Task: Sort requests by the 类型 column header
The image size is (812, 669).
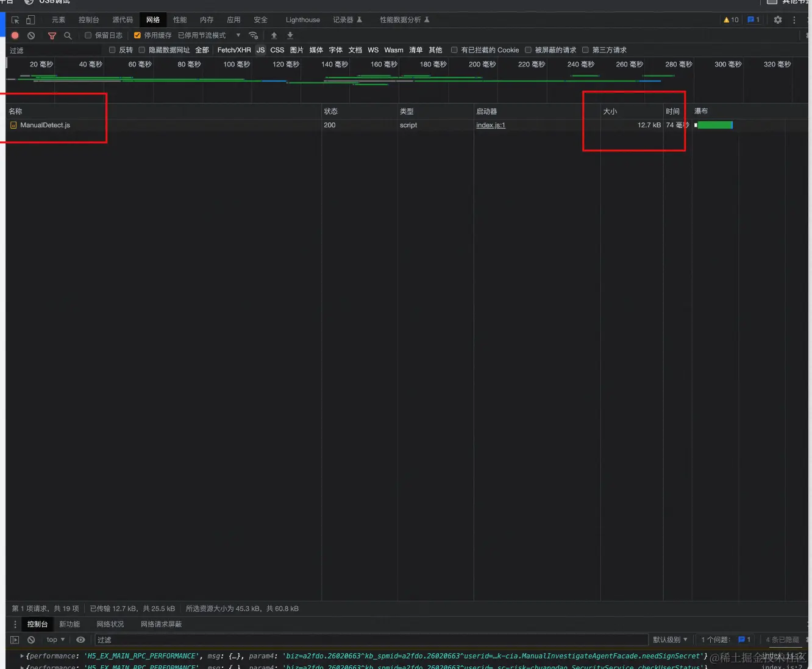Action: [x=436, y=111]
